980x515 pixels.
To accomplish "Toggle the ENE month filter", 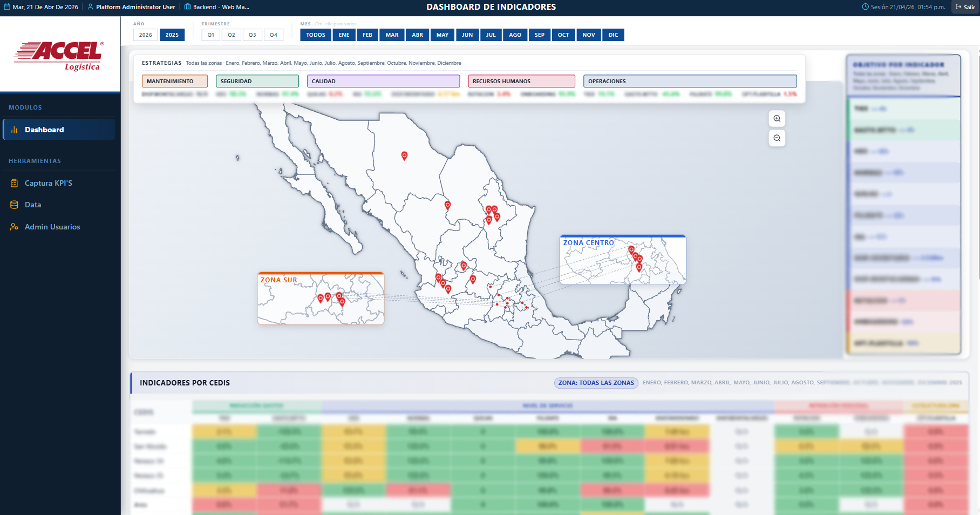I will click(x=344, y=35).
